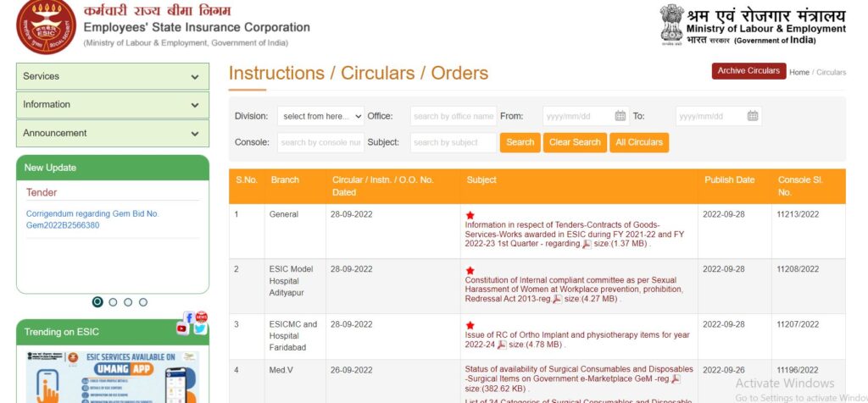Click console number 11207/2022
868x403 pixels.
point(797,324)
